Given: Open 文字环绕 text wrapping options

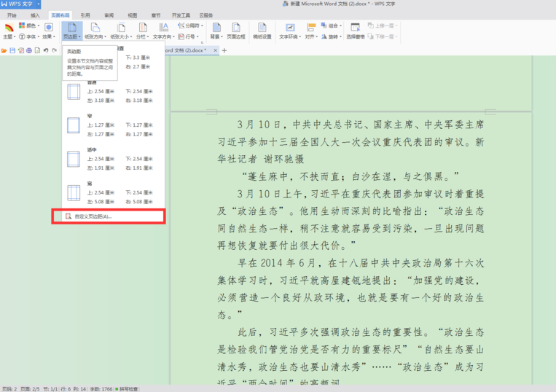Looking at the screenshot, I should click(290, 31).
